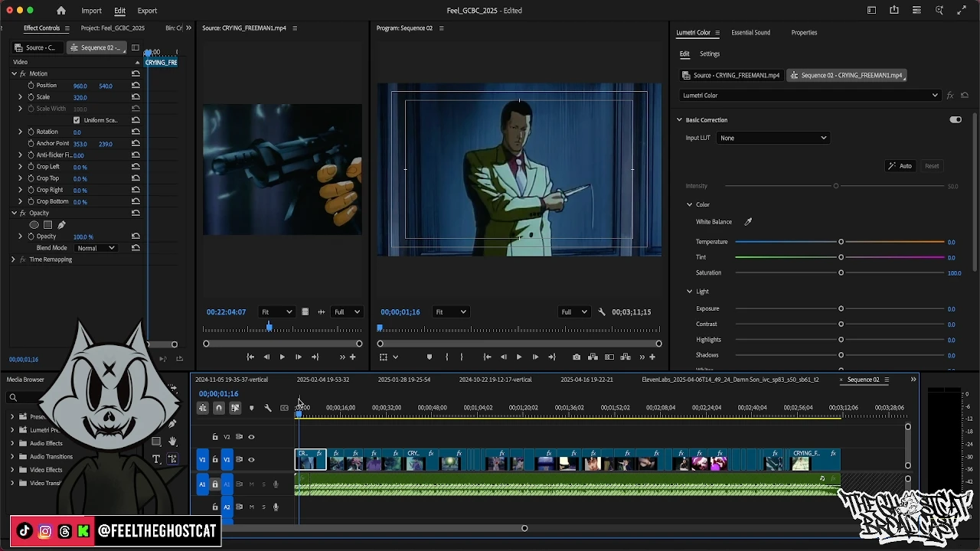Hide video track V2 with eye icon
This screenshot has width=980, height=551.
click(x=251, y=437)
